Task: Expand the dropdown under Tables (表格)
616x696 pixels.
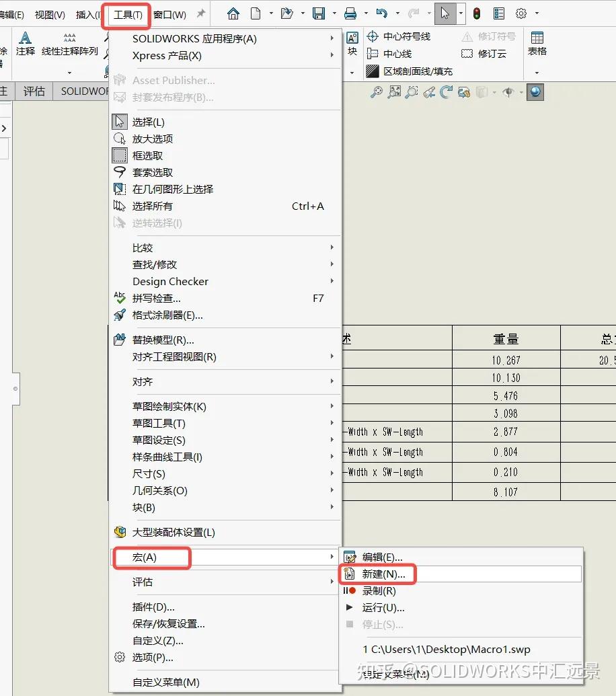Action: 537,73
